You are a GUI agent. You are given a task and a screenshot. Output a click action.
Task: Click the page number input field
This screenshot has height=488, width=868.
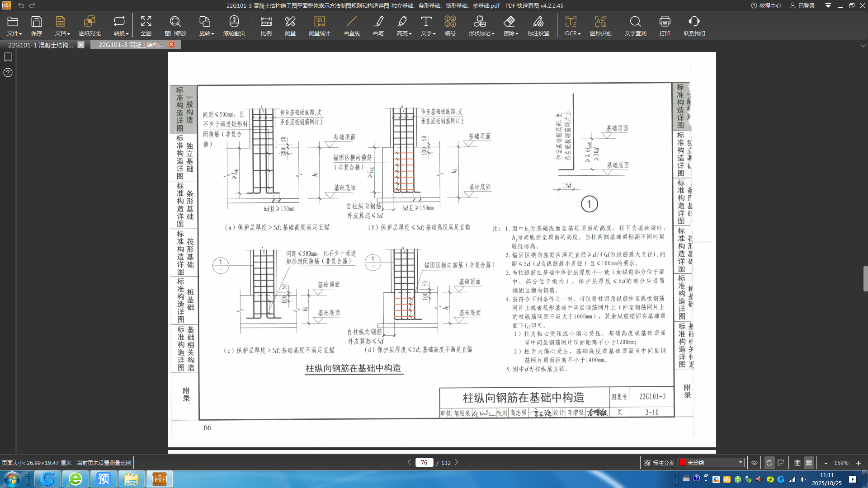click(424, 463)
